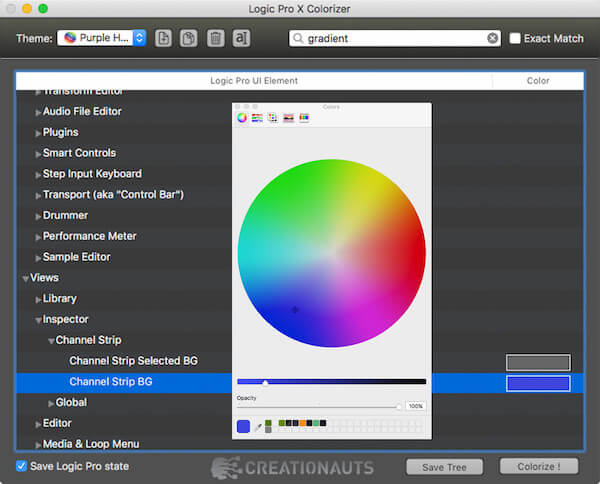Select the Channel Strip Selected BG row
The image size is (600, 484).
point(300,361)
